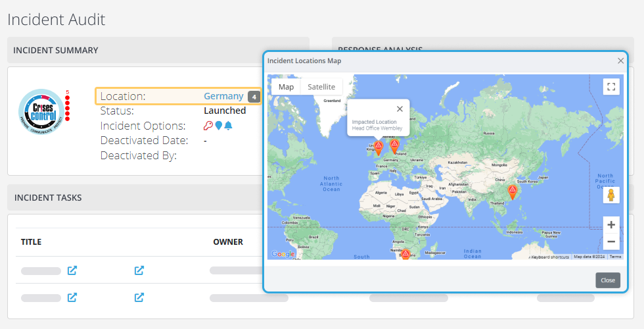Dismiss Incident Locations Map with X

620,61
